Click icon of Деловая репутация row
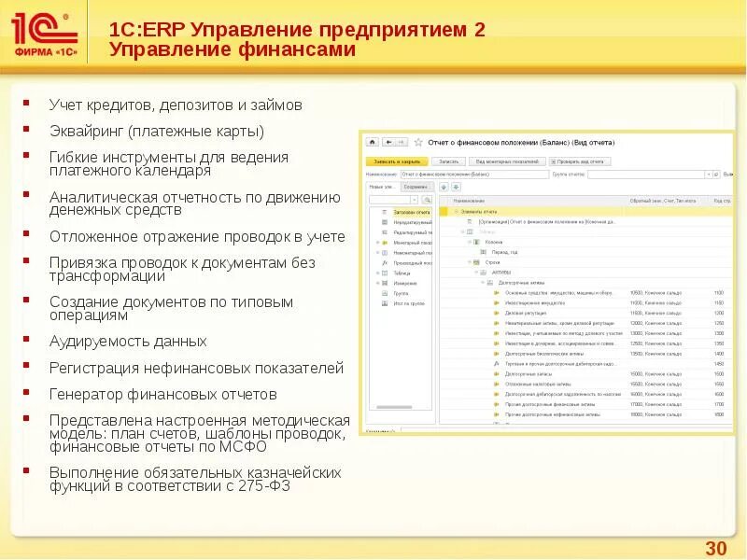 pyautogui.click(x=496, y=313)
